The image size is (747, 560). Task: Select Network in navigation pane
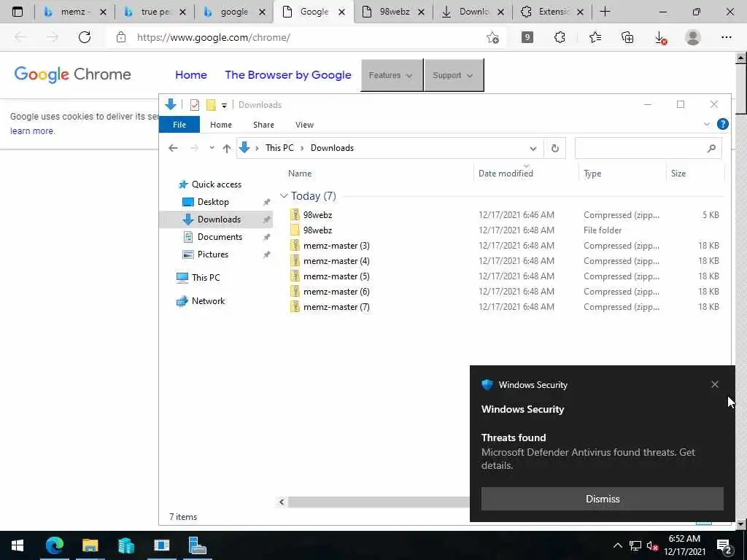pos(208,301)
